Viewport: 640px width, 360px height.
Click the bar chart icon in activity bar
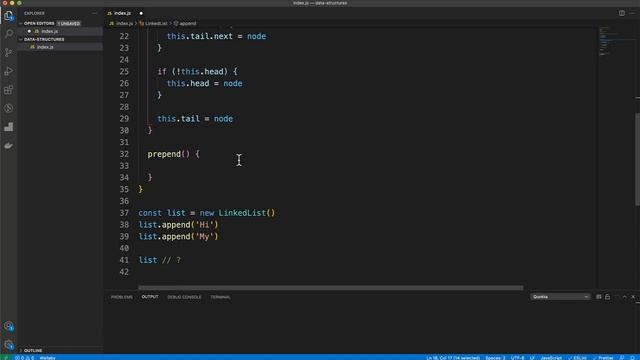tap(9, 127)
